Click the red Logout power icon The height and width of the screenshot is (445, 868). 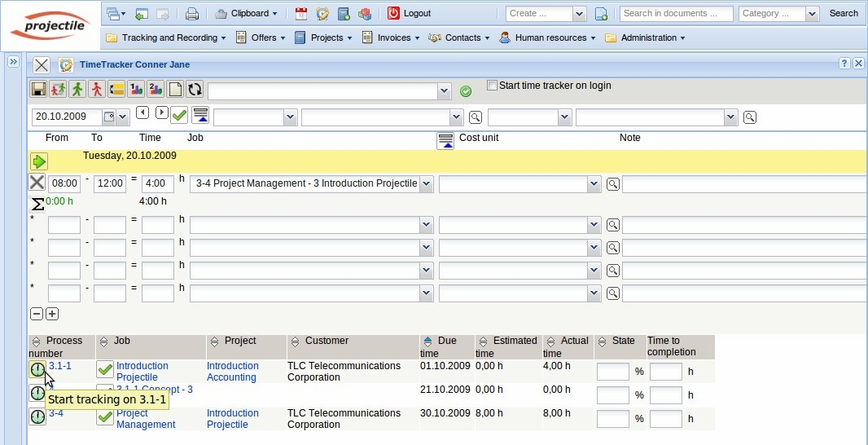[394, 14]
